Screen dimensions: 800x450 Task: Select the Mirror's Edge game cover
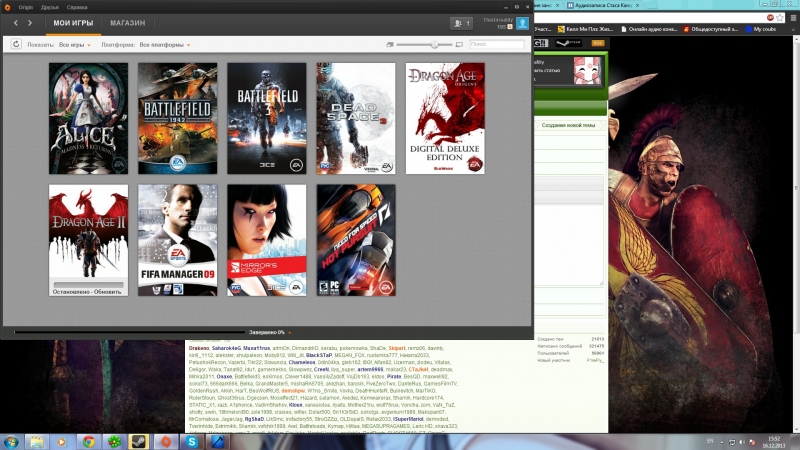pos(267,240)
